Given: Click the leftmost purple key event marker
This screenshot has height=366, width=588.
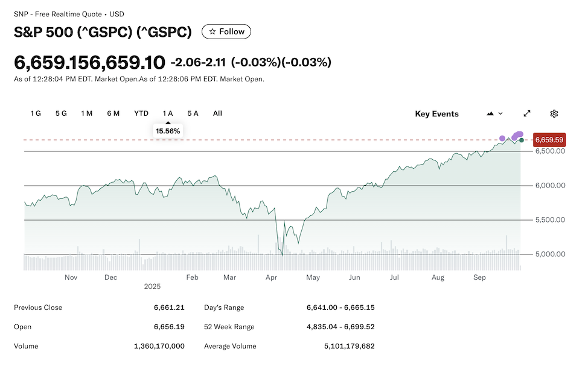Looking at the screenshot, I should [x=502, y=139].
